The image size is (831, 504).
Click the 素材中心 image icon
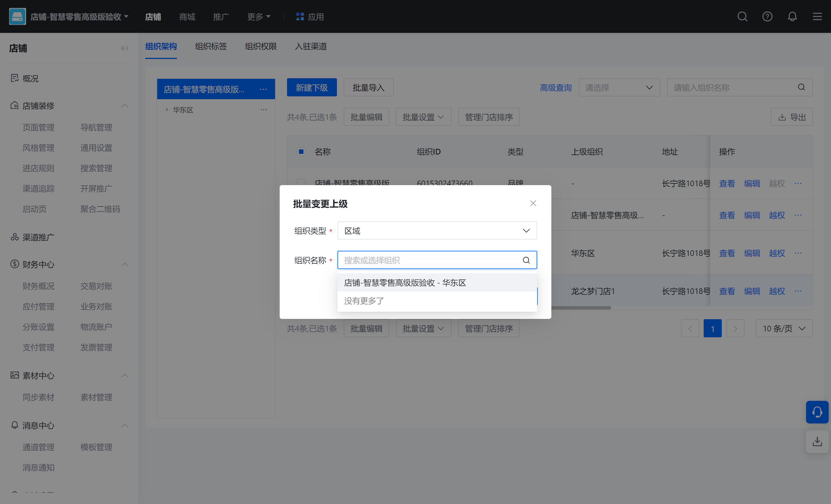pyautogui.click(x=14, y=375)
